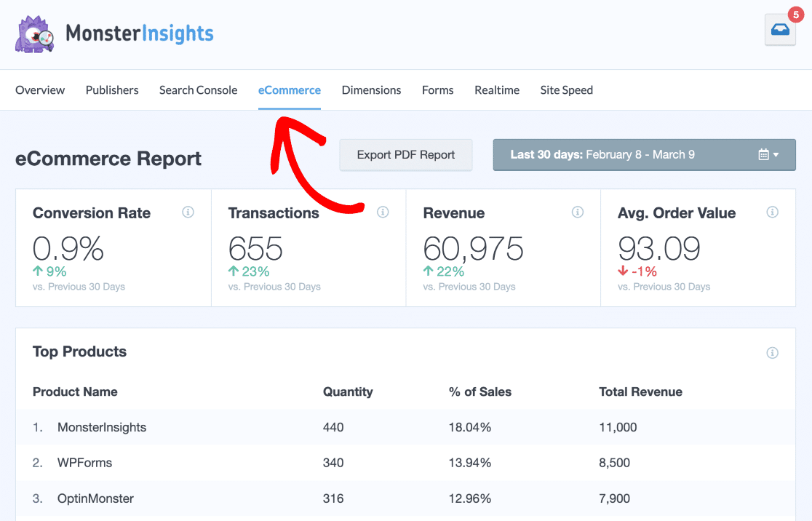Click the MonsterInsights monster logo
Image resolution: width=812 pixels, height=521 pixels.
(x=35, y=34)
